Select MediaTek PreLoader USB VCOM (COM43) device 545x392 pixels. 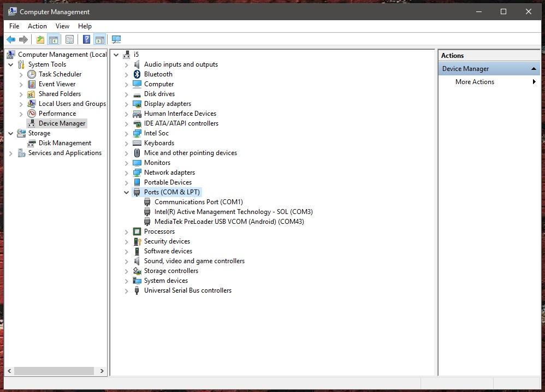click(229, 222)
